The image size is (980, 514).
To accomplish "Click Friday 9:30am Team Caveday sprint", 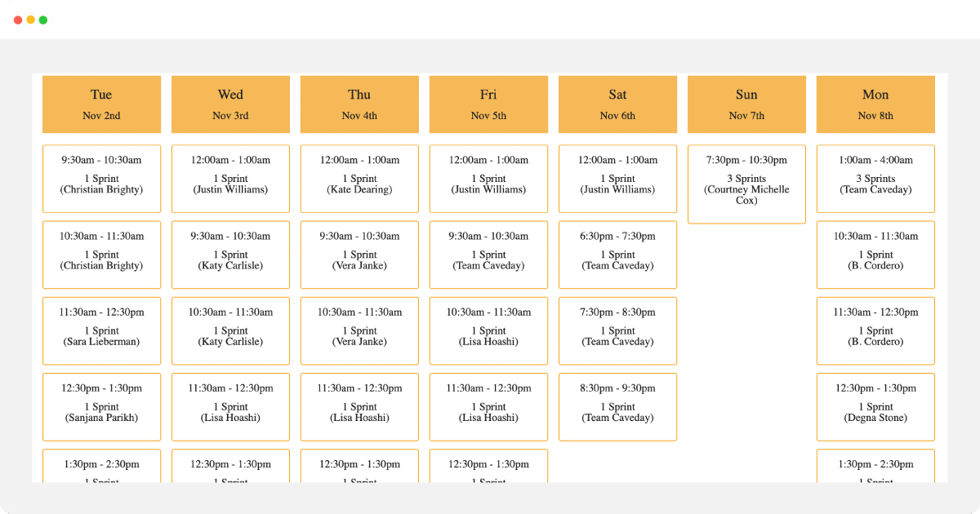I will [x=488, y=255].
